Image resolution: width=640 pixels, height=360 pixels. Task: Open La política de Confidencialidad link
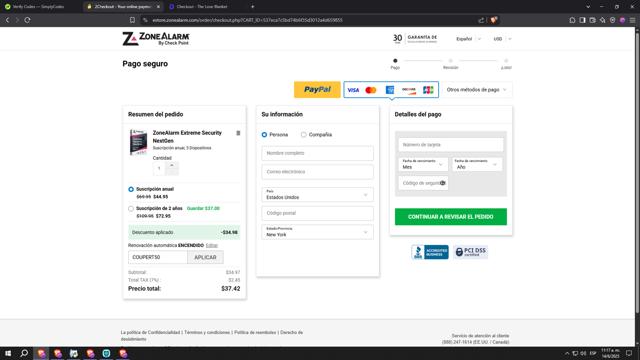(150, 332)
